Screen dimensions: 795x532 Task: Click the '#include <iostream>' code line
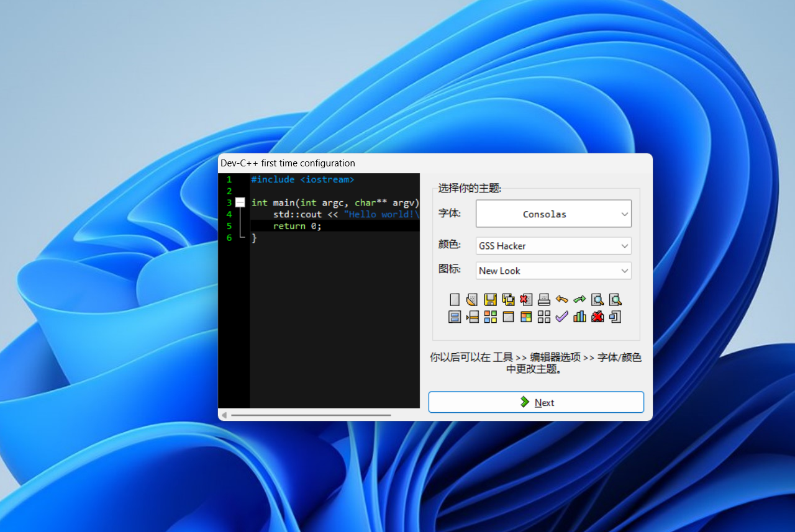[302, 179]
